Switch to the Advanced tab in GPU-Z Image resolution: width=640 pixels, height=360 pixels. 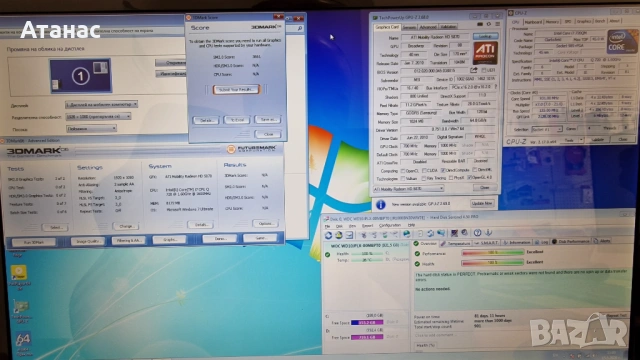click(428, 27)
